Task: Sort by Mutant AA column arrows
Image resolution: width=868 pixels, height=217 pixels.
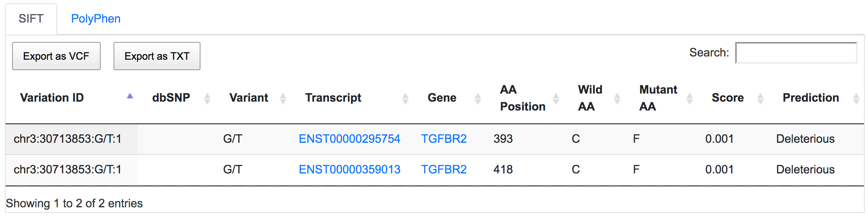Action: [689, 98]
